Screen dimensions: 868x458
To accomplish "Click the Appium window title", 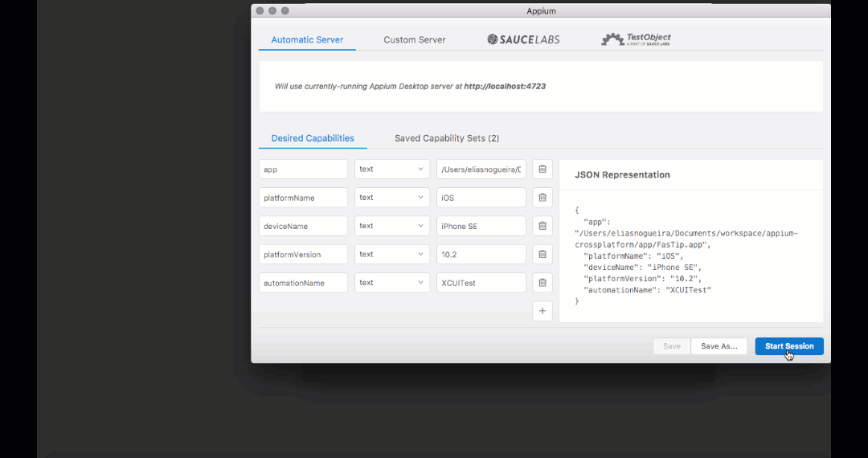I will click(x=541, y=11).
